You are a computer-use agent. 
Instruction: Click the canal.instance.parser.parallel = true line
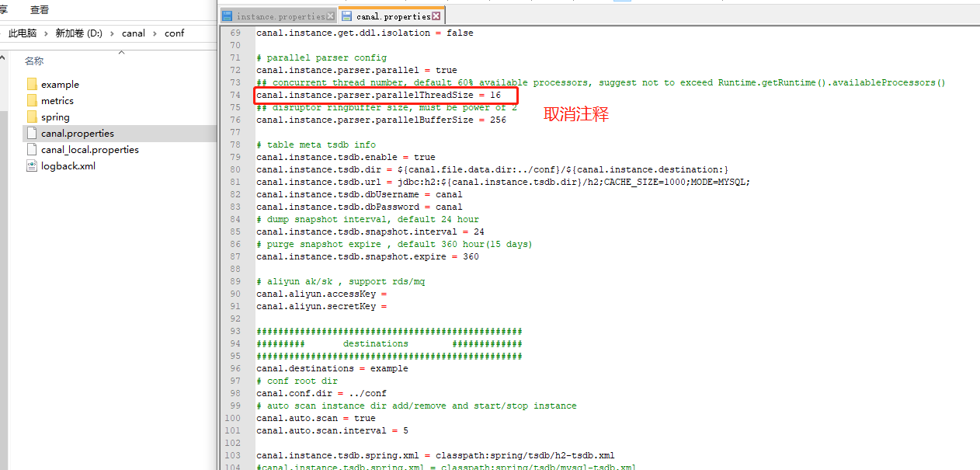[x=356, y=70]
